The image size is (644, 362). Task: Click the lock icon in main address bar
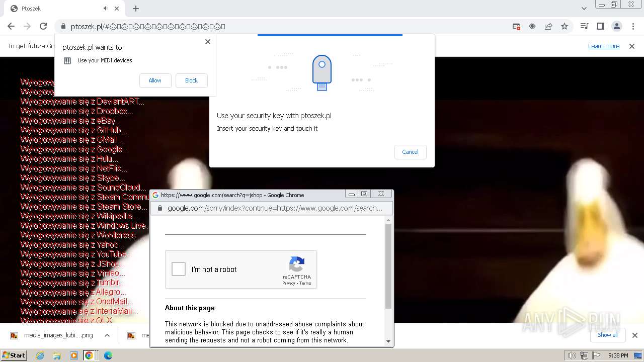[x=63, y=26]
